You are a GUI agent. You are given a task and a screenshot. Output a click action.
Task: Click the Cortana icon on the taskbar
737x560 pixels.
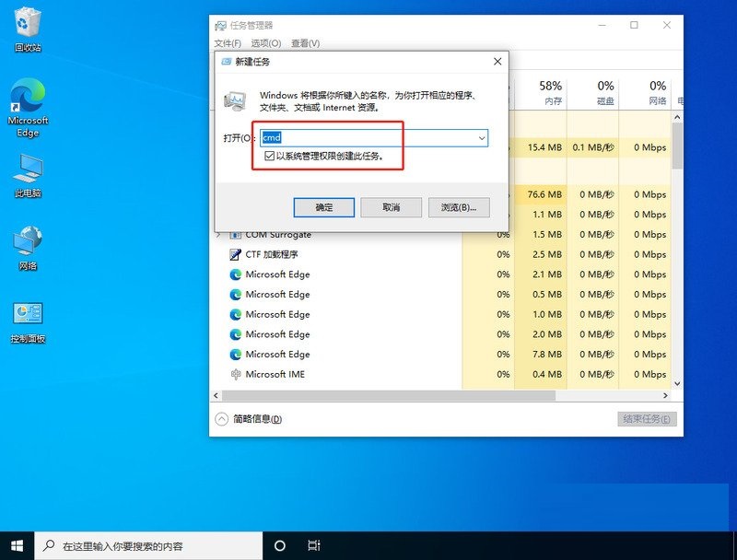[281, 543]
